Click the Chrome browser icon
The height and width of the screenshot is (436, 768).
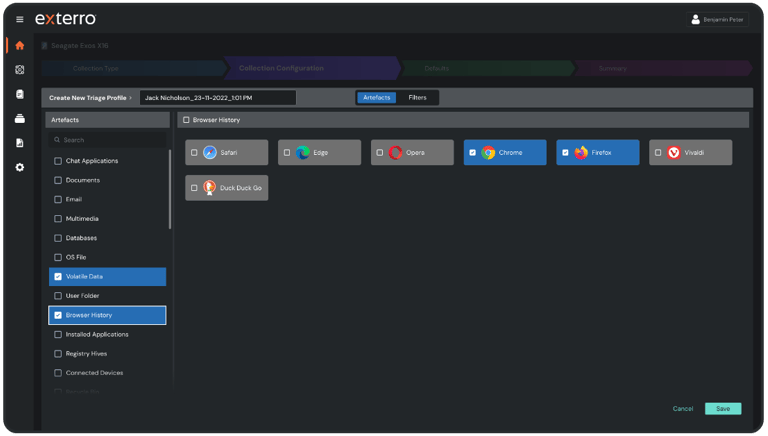point(488,153)
